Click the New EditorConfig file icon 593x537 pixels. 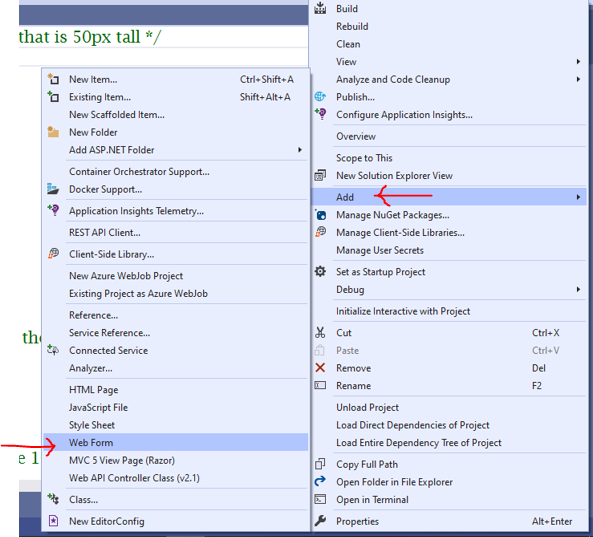tap(53, 521)
